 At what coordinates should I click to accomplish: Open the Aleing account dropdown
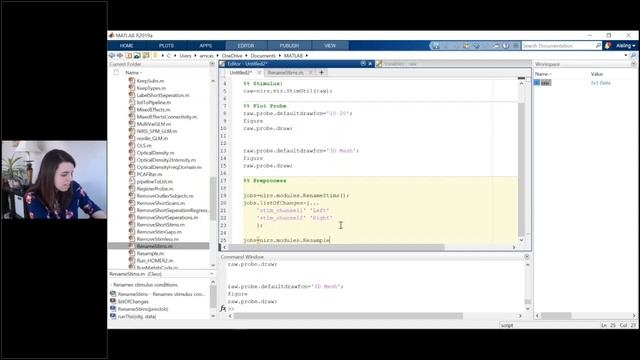pos(626,46)
